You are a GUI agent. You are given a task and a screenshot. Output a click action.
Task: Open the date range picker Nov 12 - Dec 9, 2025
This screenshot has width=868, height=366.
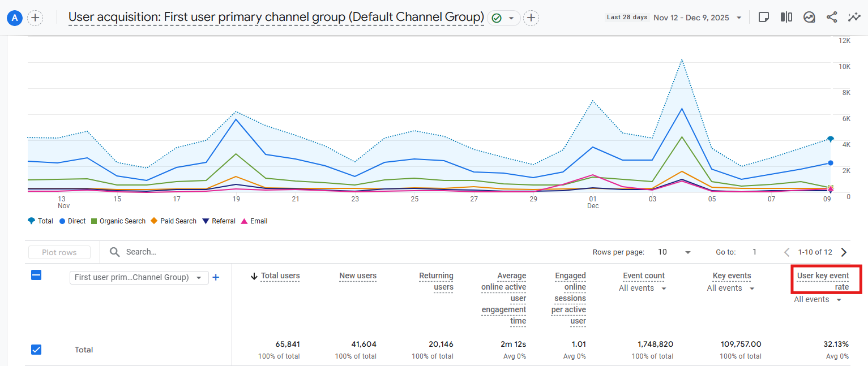point(698,18)
